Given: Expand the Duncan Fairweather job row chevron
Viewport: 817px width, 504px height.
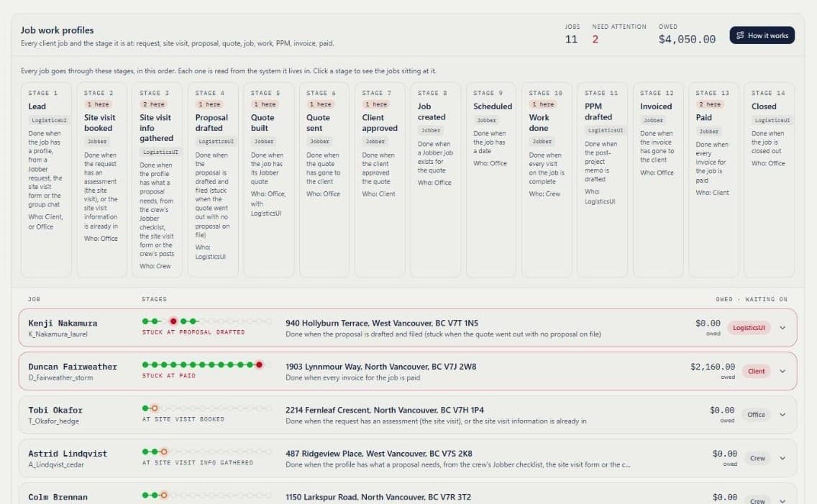Looking at the screenshot, I should [x=782, y=371].
